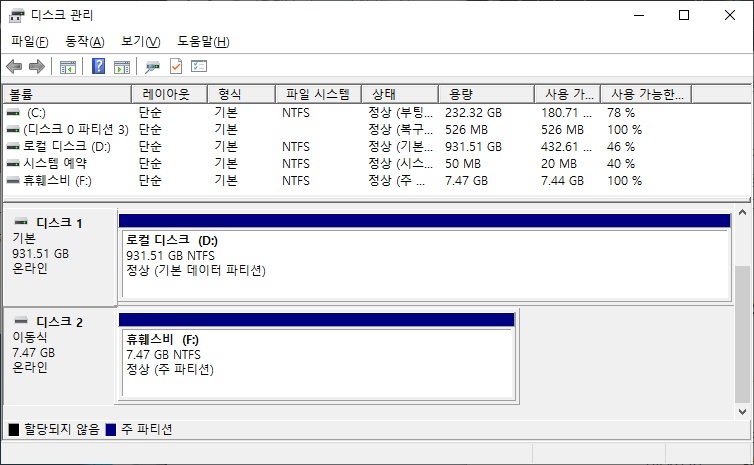Click the 디스크 1 disk icon
Image resolution: width=754 pixels, height=465 pixels.
pos(21,222)
